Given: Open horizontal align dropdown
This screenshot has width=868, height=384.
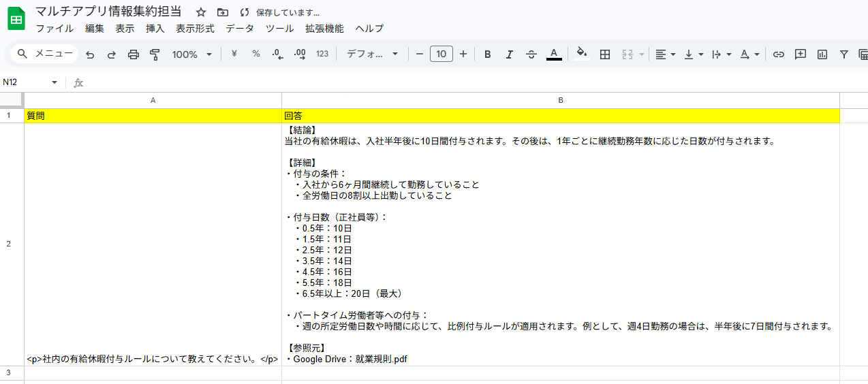Looking at the screenshot, I should tap(666, 54).
